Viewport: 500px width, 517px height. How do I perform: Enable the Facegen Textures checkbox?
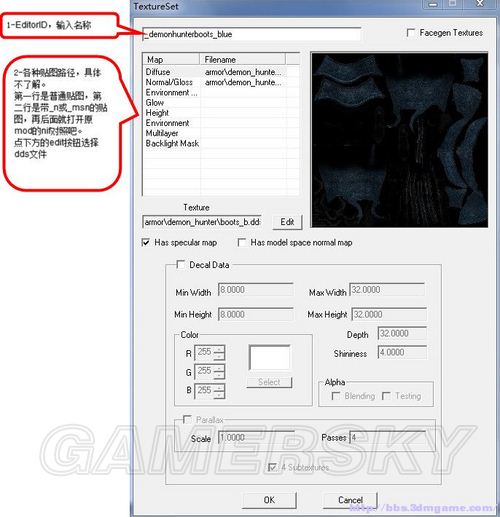411,33
